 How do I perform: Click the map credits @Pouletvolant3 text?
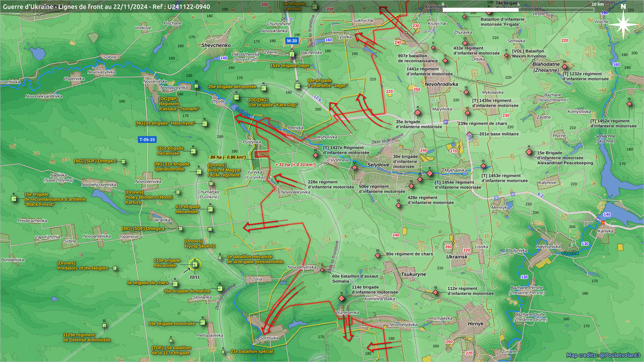point(603,355)
